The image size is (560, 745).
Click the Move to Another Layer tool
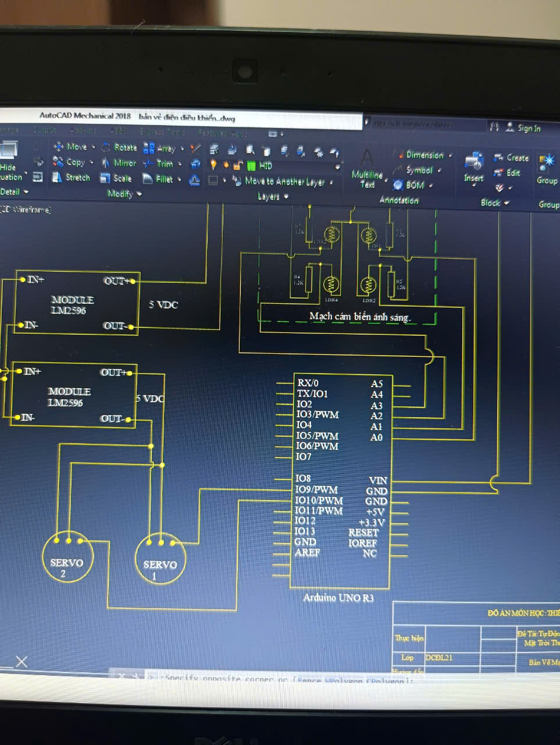pos(279,182)
